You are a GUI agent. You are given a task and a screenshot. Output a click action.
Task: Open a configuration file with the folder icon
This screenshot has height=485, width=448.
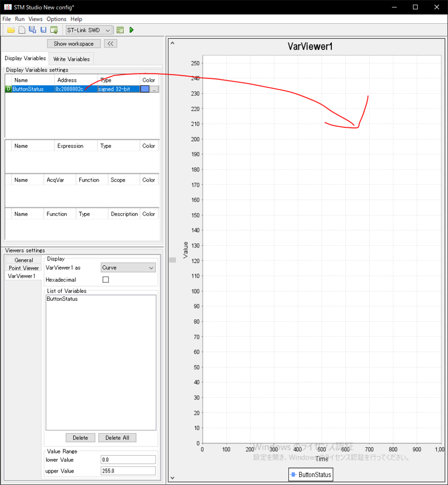pyautogui.click(x=11, y=30)
